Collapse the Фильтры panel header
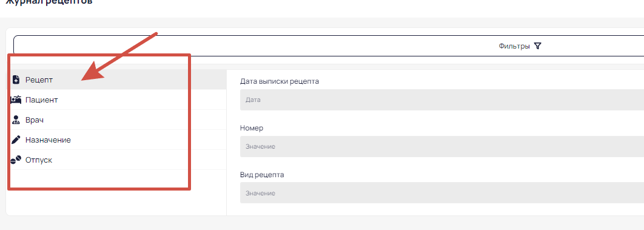644x230 pixels. tap(329, 46)
